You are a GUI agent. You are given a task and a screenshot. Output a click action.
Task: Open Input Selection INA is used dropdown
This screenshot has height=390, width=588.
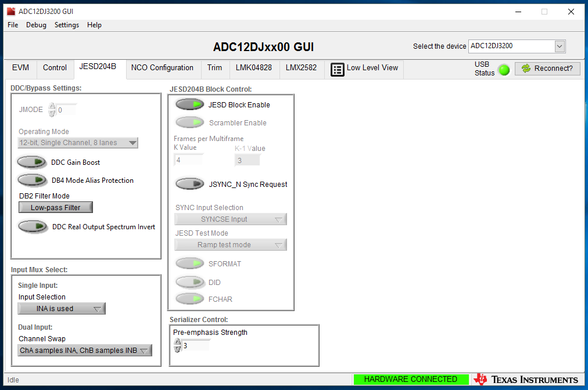[62, 309]
